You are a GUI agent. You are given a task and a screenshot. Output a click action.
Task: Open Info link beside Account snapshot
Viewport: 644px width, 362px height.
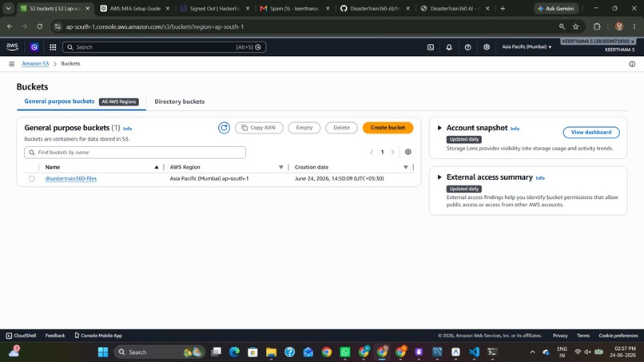click(x=515, y=129)
